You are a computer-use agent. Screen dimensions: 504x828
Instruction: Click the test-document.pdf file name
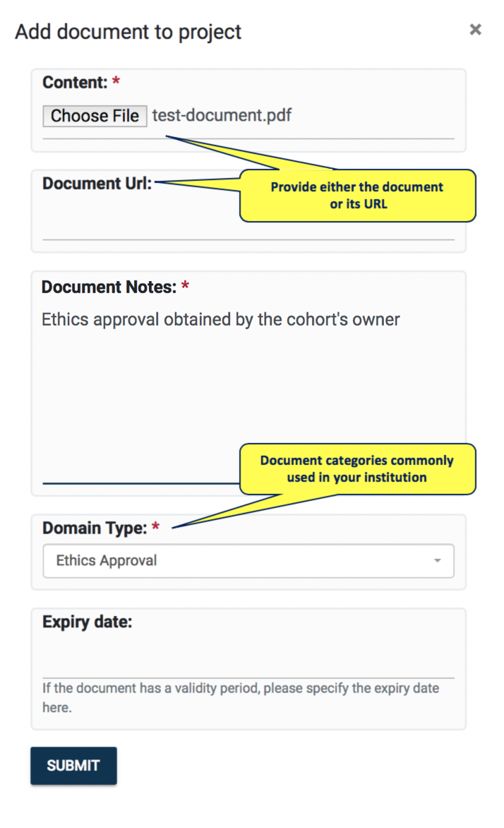(x=222, y=115)
